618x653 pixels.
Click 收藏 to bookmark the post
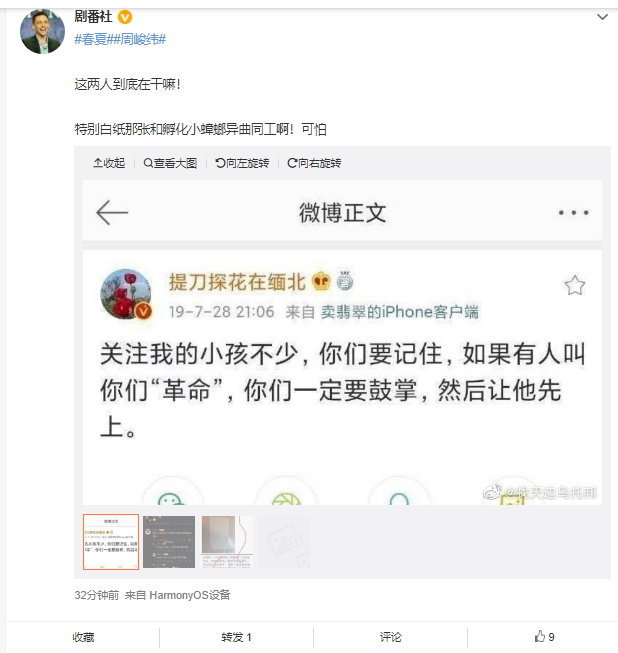pyautogui.click(x=83, y=637)
